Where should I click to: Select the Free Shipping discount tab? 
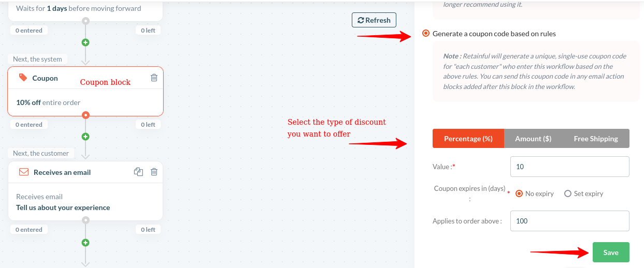(x=596, y=139)
